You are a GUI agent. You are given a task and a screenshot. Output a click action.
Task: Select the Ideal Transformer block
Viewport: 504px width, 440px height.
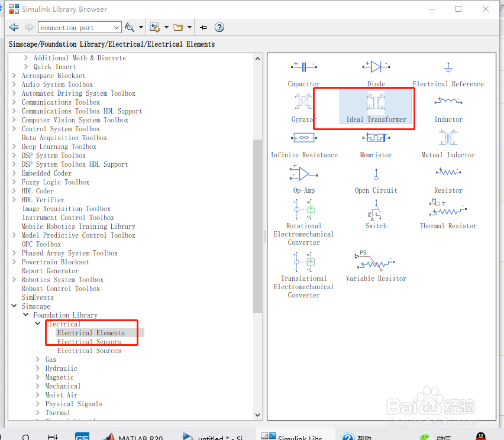(376, 106)
